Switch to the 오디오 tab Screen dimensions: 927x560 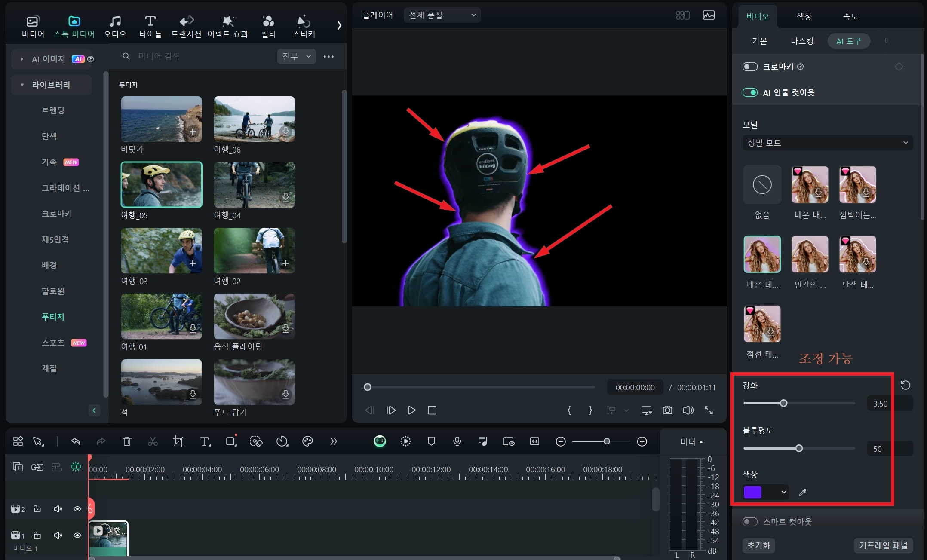(115, 27)
